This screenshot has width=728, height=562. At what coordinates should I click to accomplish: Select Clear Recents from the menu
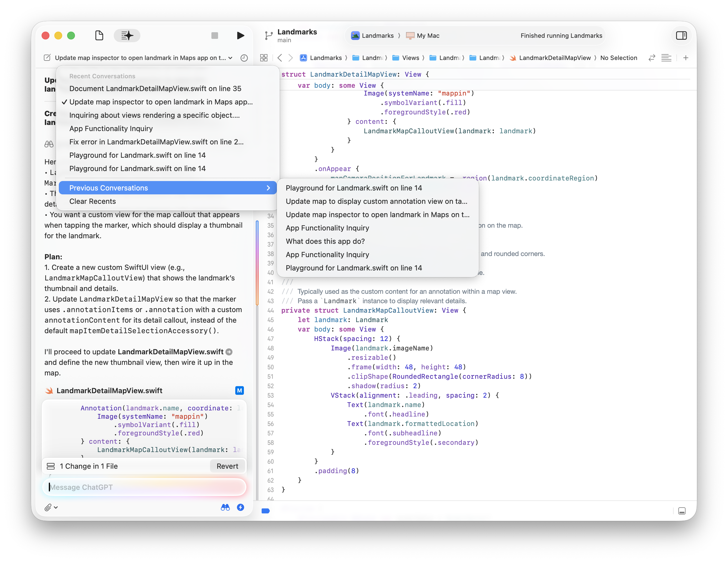[93, 201]
